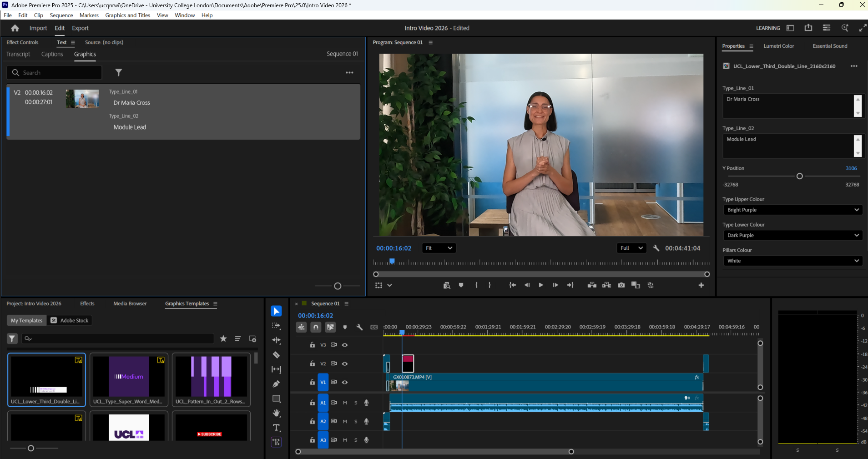Select the Ripple Edit tool

276,340
